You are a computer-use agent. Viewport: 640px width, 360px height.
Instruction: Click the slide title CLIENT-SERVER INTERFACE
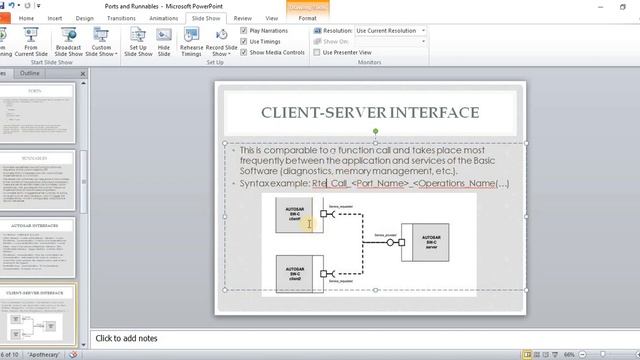[370, 113]
